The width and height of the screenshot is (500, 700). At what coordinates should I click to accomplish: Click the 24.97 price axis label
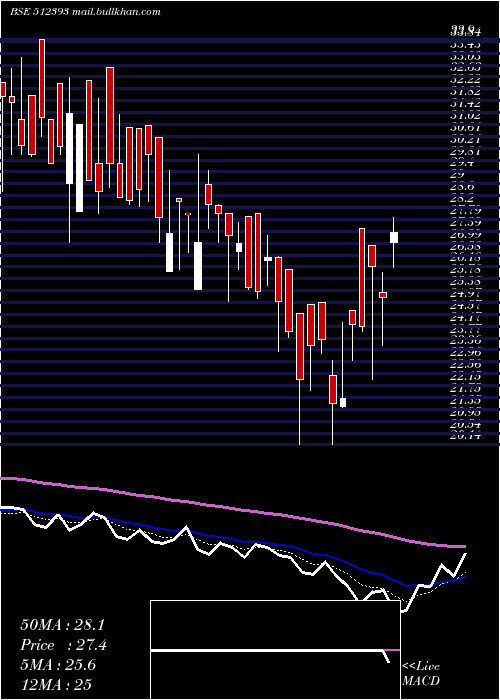[465, 294]
